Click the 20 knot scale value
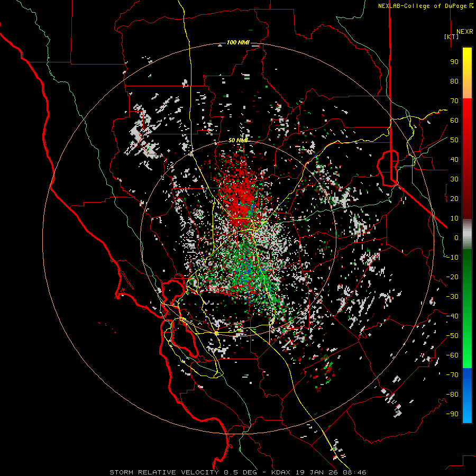This screenshot has height=476, width=476. [454, 198]
